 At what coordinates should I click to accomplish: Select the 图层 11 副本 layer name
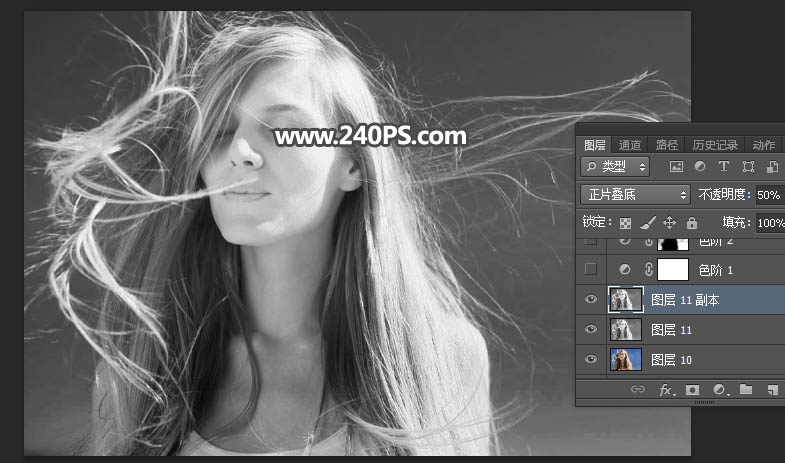click(685, 300)
